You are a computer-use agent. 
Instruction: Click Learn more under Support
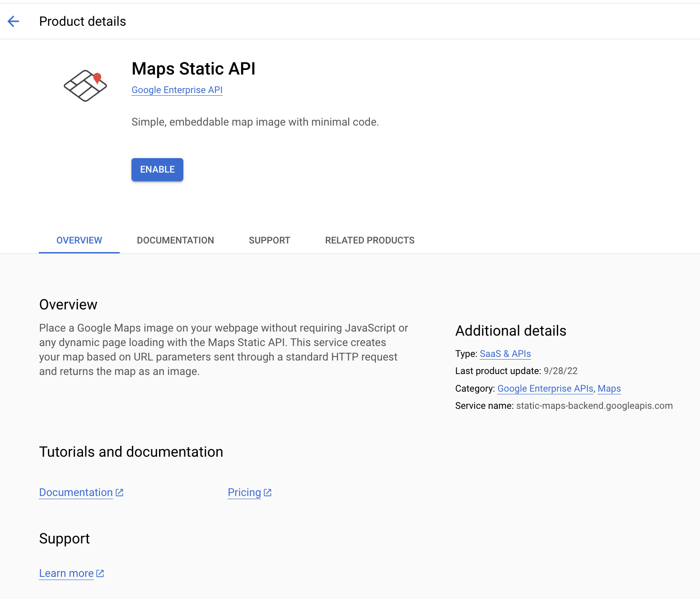(x=66, y=573)
